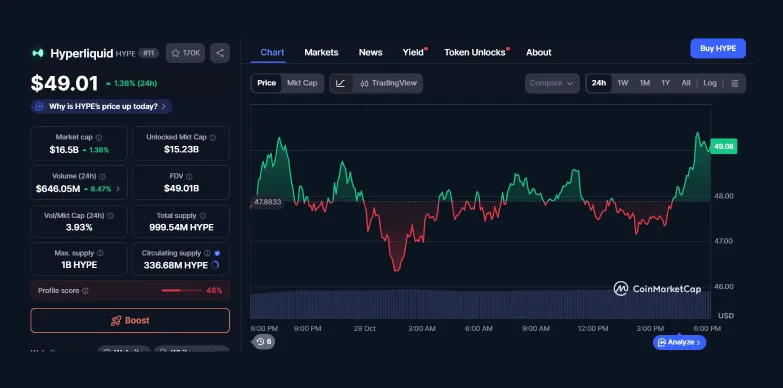Click the rank #11 badge
This screenshot has width=783, height=388.
click(x=148, y=53)
